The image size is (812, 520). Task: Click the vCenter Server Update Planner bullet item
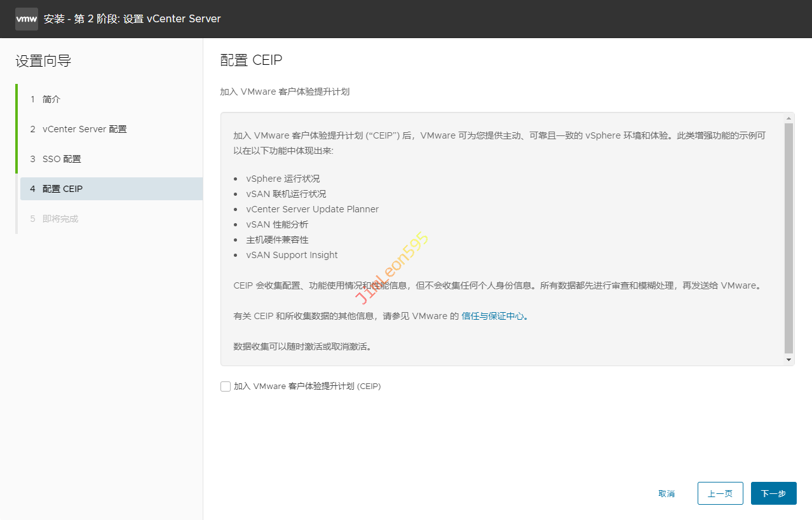pos(312,209)
